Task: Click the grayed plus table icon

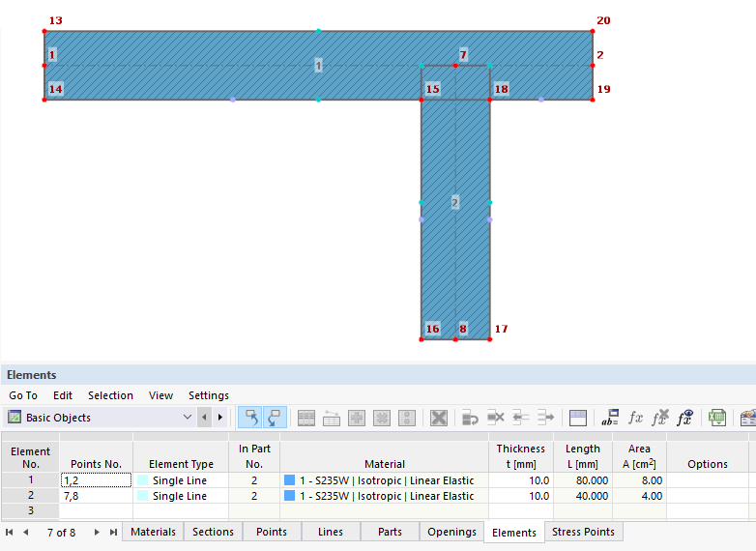Action: (357, 418)
